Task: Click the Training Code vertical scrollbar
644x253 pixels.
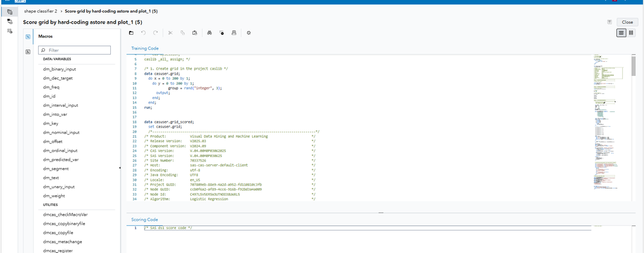Action: (x=633, y=67)
